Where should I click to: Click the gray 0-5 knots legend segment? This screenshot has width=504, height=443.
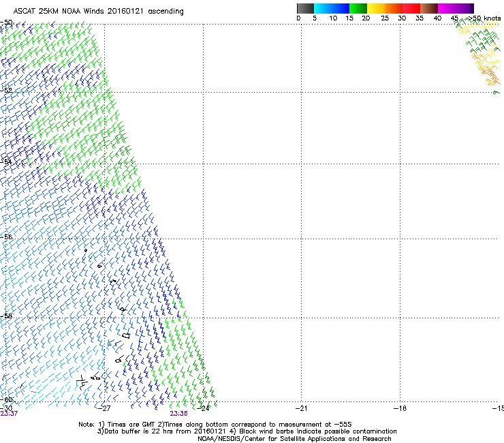pos(305,8)
